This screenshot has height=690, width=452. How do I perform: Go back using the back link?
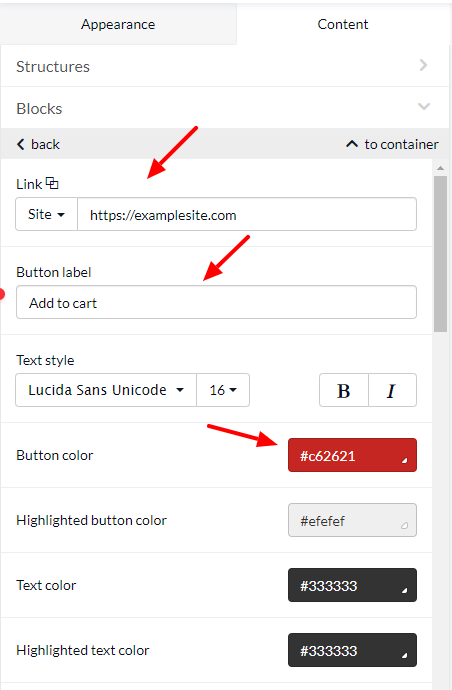click(x=38, y=144)
